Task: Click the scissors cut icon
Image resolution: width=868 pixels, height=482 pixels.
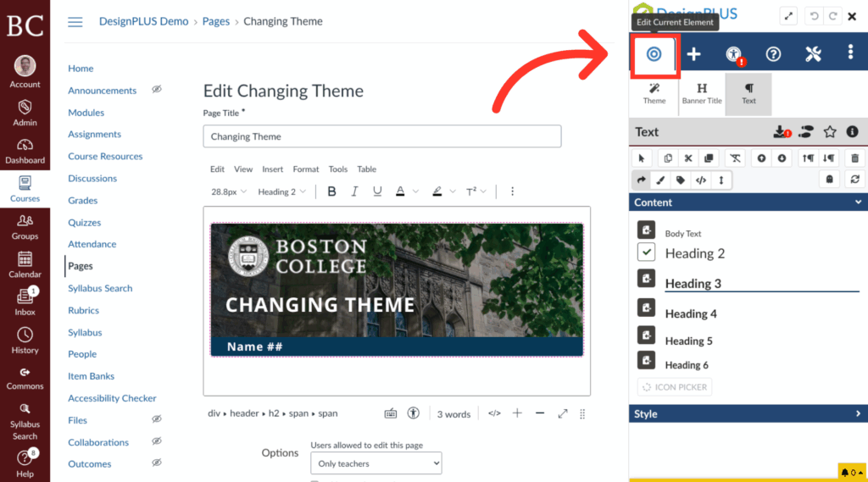Action: pyautogui.click(x=688, y=158)
